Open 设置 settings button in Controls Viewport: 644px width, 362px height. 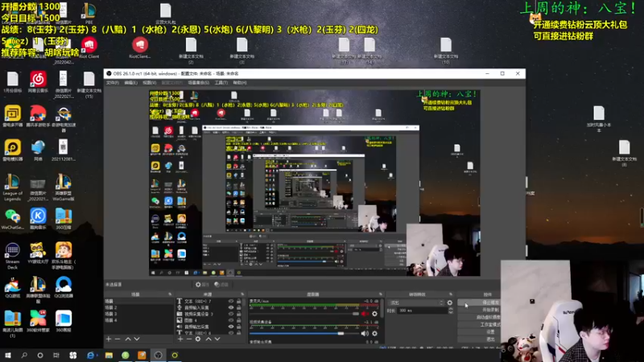click(479, 332)
